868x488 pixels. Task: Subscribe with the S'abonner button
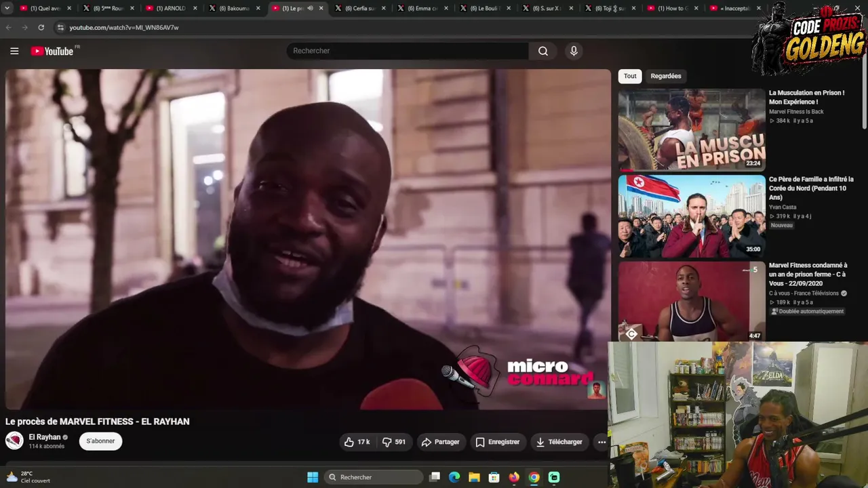[x=100, y=441]
